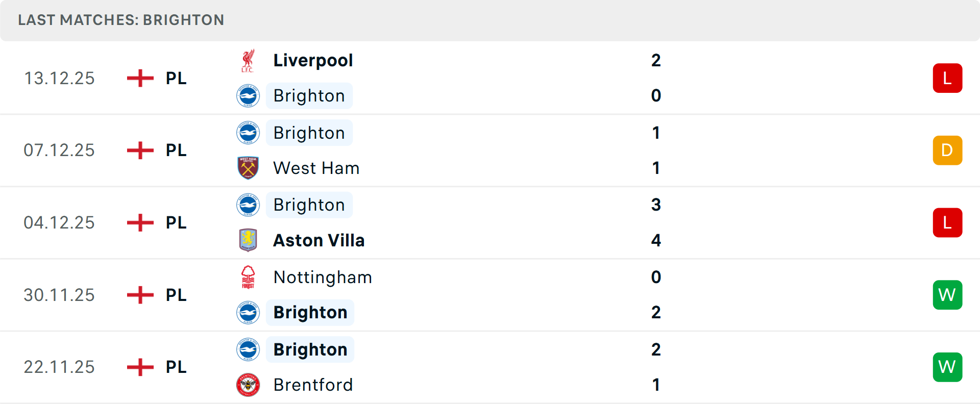Screen dimensions: 980x404
Task: Click the green W badge for Brentford match
Action: click(x=947, y=367)
